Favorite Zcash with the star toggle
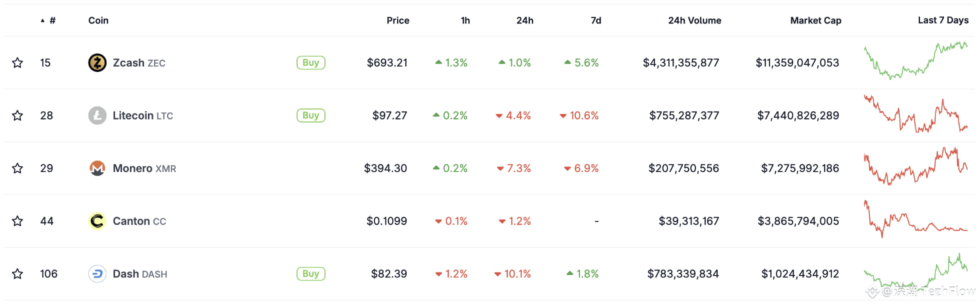 [17, 63]
